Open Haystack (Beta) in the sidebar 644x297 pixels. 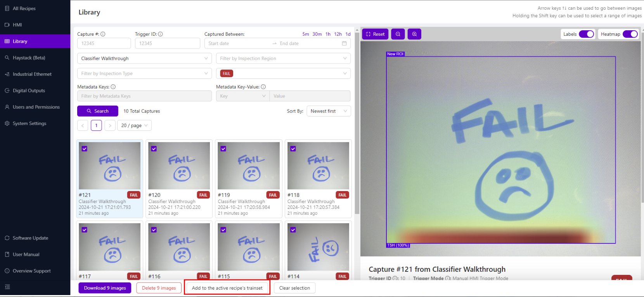point(29,58)
